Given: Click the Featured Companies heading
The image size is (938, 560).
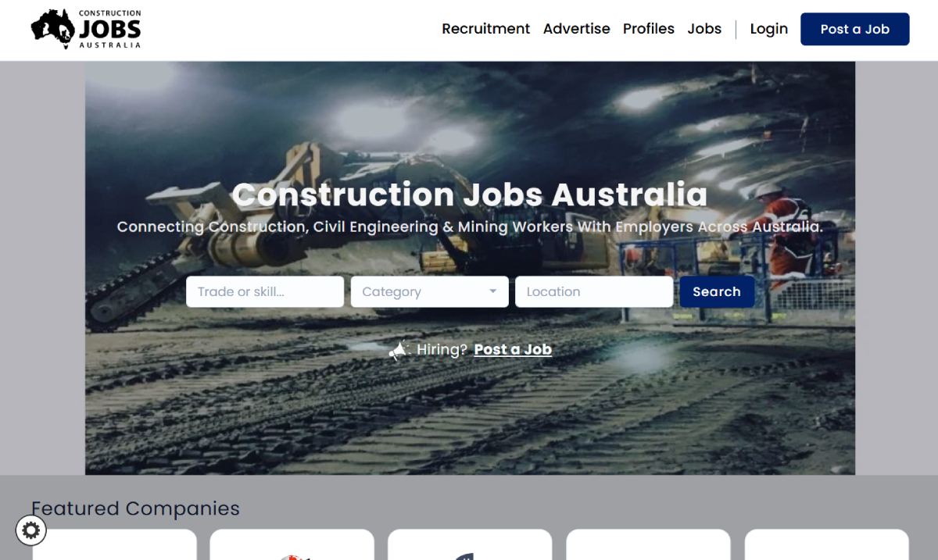Looking at the screenshot, I should [x=135, y=508].
